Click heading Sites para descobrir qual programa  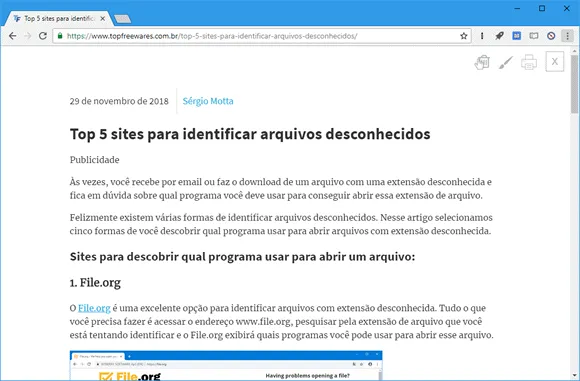pos(243,257)
